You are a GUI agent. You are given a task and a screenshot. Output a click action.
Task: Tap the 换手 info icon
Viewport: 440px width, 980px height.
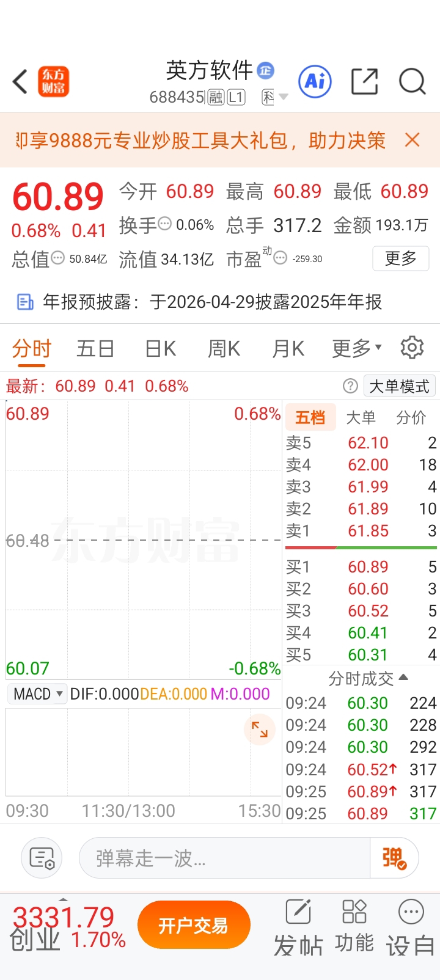click(x=165, y=224)
